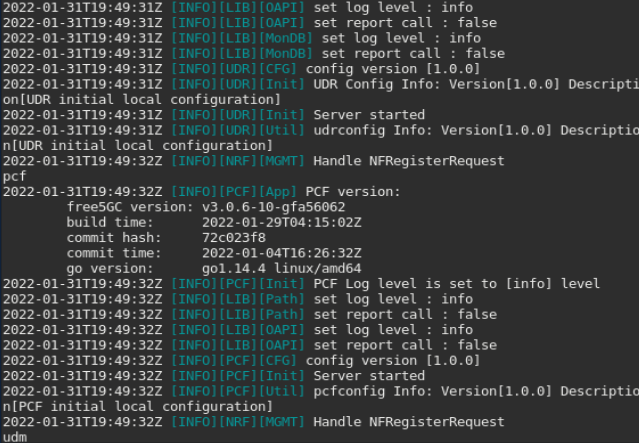639x443 pixels.
Task: Click the last 'Handle NFRegisterRequest' message
Action: (409, 422)
